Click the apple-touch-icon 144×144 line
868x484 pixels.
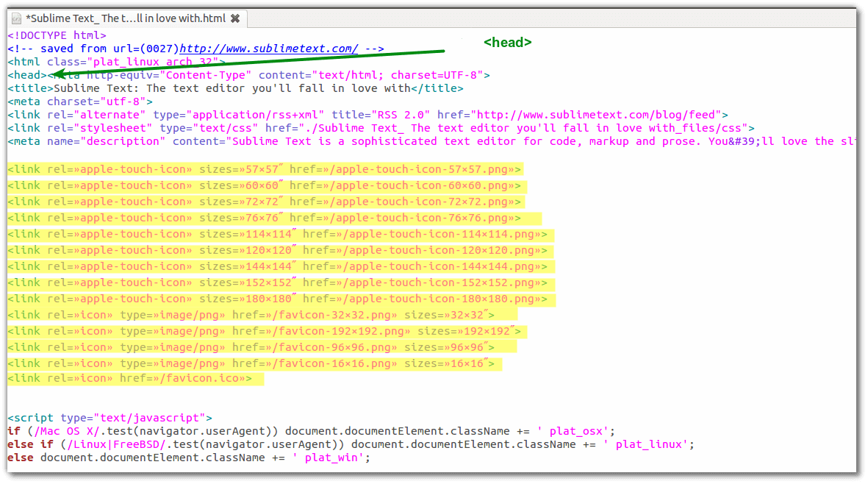pyautogui.click(x=278, y=266)
